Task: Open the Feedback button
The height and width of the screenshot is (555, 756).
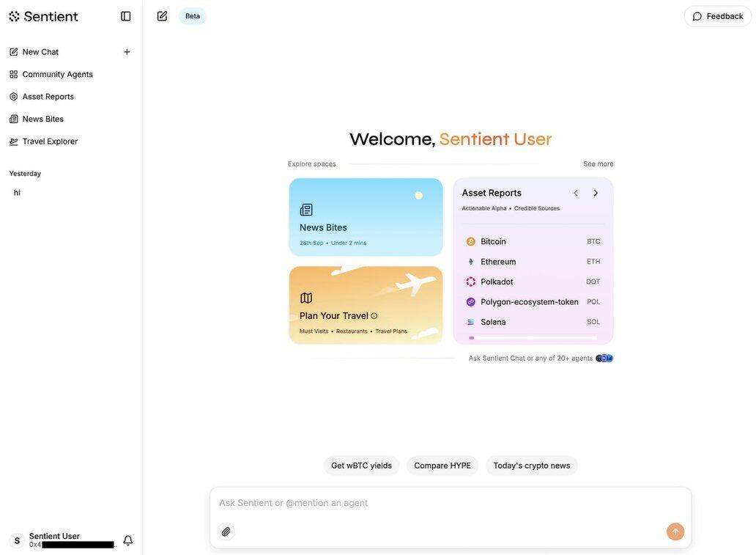Action: click(718, 16)
